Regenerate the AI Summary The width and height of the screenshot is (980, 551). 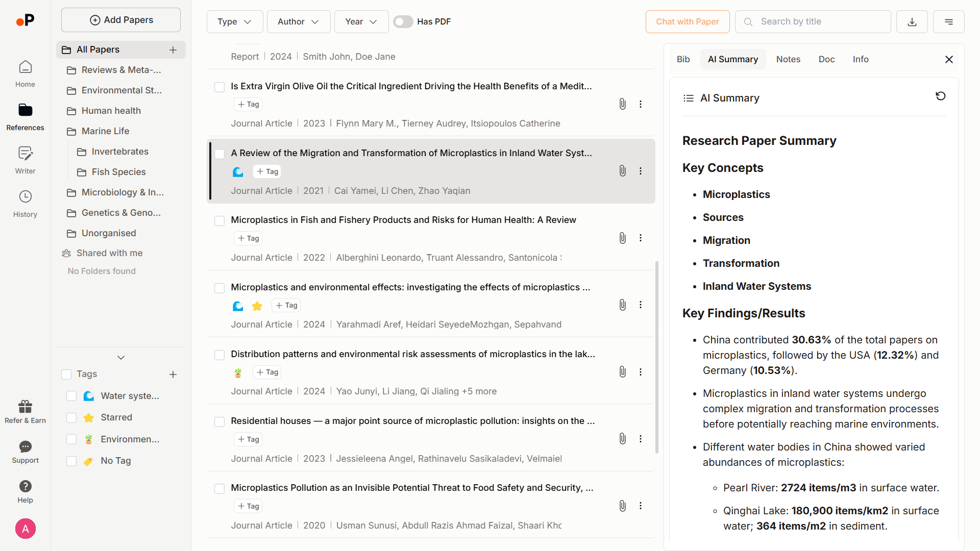[941, 96]
